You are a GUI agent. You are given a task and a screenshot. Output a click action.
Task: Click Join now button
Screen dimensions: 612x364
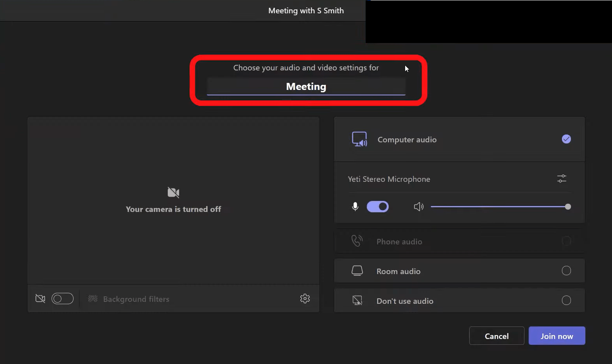[x=557, y=336]
